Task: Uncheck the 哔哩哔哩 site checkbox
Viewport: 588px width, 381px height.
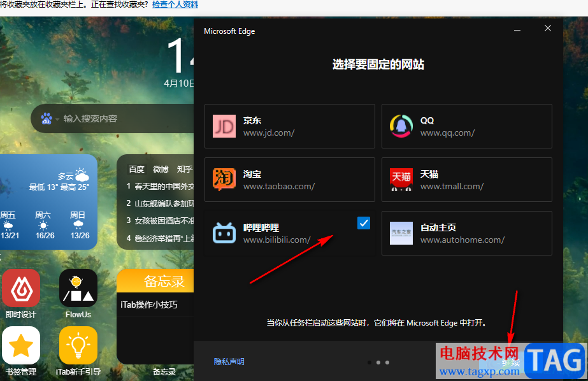Action: (x=363, y=223)
